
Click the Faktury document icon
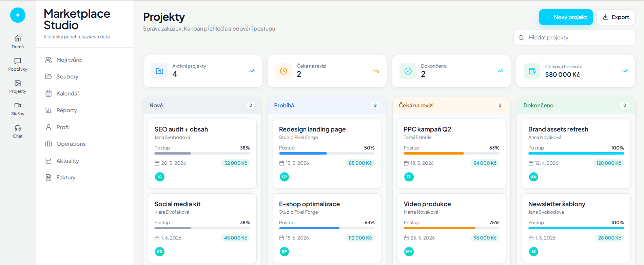point(48,177)
